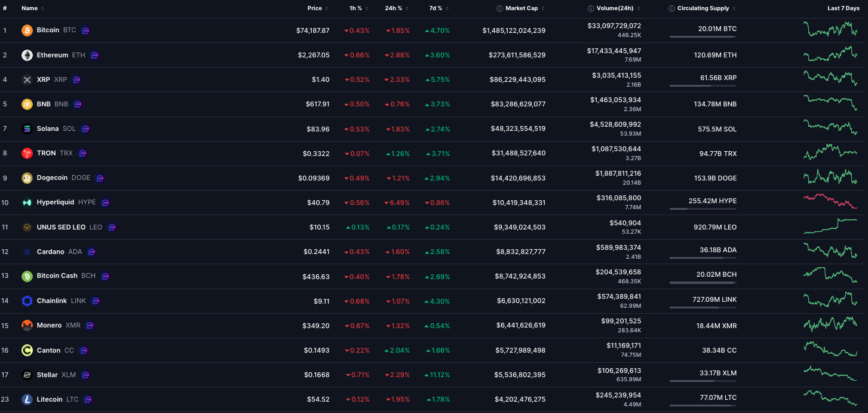868x413 pixels.
Task: Click Monero circulating supply 18.44M XMR
Action: [716, 326]
